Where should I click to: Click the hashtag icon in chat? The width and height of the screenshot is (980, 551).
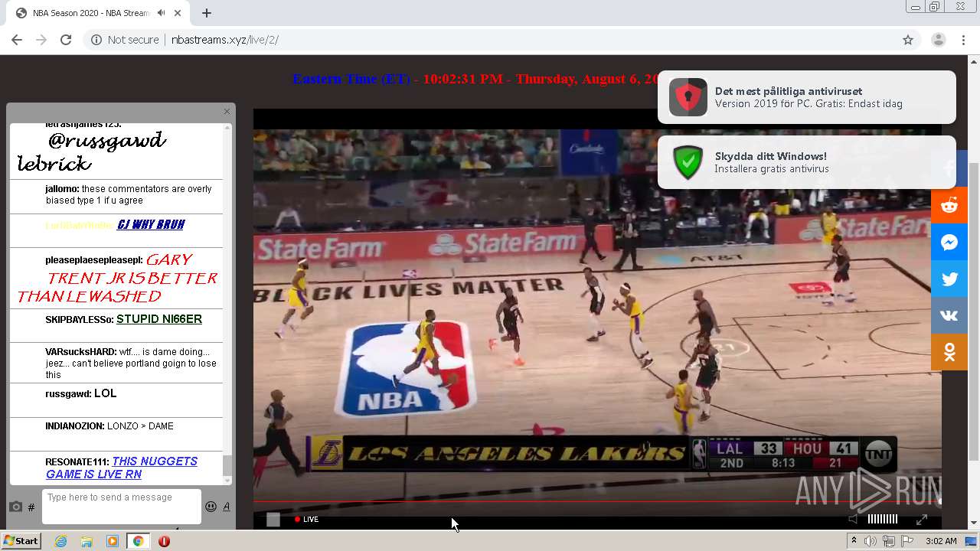coord(31,507)
